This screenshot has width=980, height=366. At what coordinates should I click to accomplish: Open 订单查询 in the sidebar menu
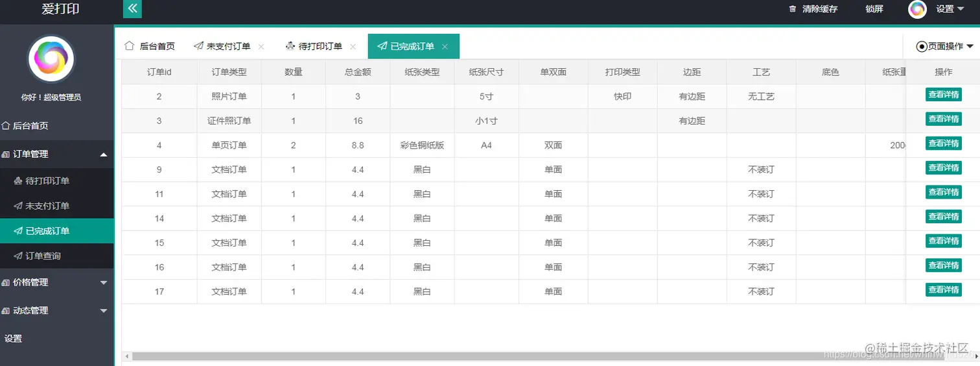[57, 256]
